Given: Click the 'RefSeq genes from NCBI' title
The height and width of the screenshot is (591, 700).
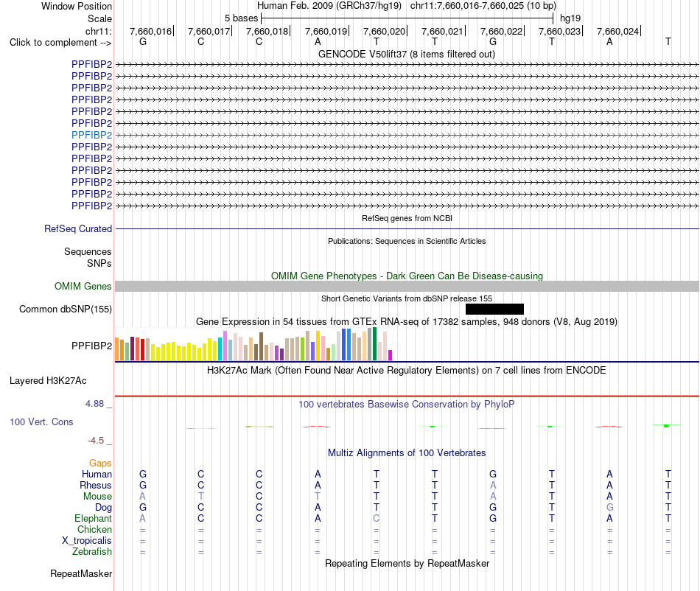Looking at the screenshot, I should pyautogui.click(x=407, y=218).
